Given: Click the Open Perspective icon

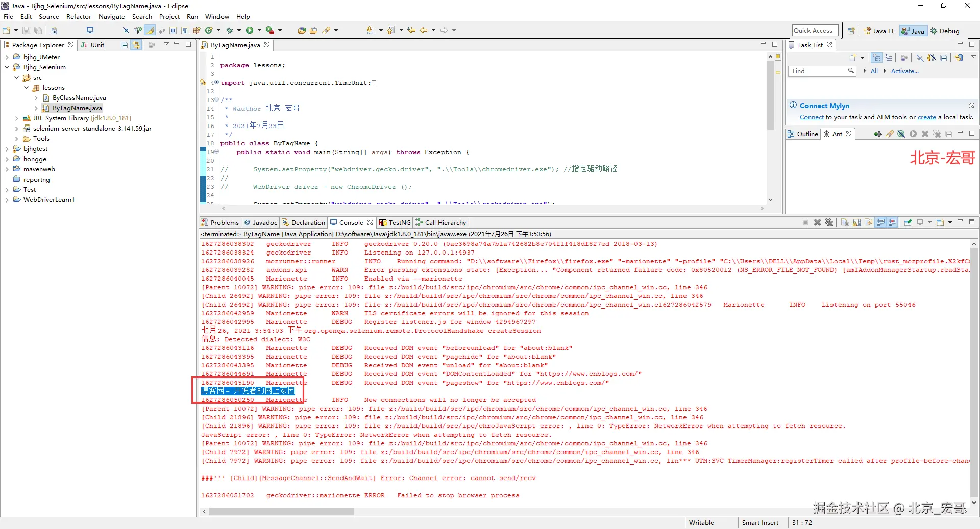Looking at the screenshot, I should 851,31.
